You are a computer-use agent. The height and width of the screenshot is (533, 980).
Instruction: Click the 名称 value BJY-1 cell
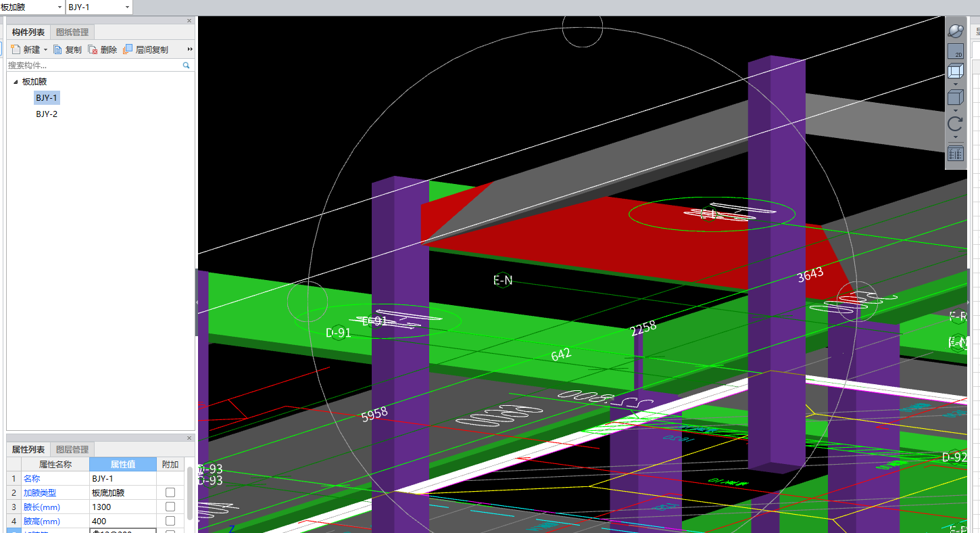(123, 478)
